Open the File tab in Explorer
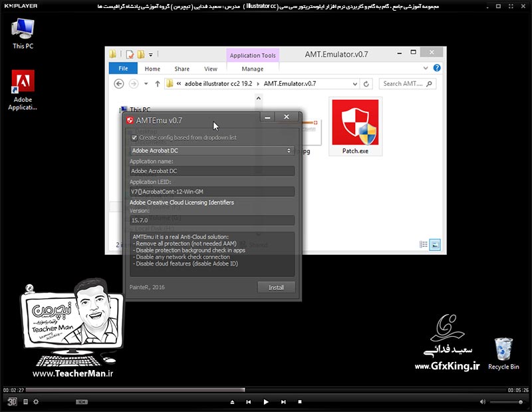 (x=123, y=69)
